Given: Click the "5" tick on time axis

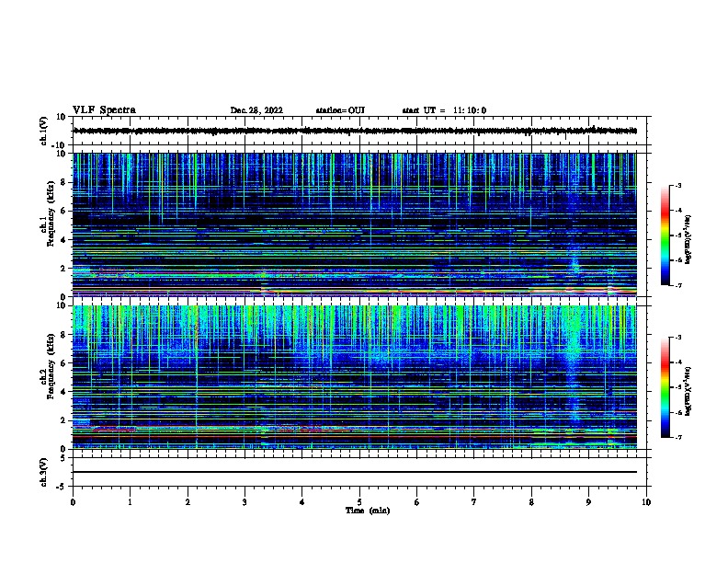Looking at the screenshot, I should click(359, 502).
